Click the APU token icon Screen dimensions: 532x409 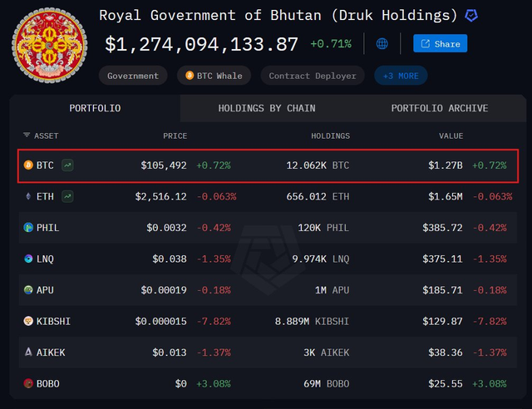tap(28, 290)
